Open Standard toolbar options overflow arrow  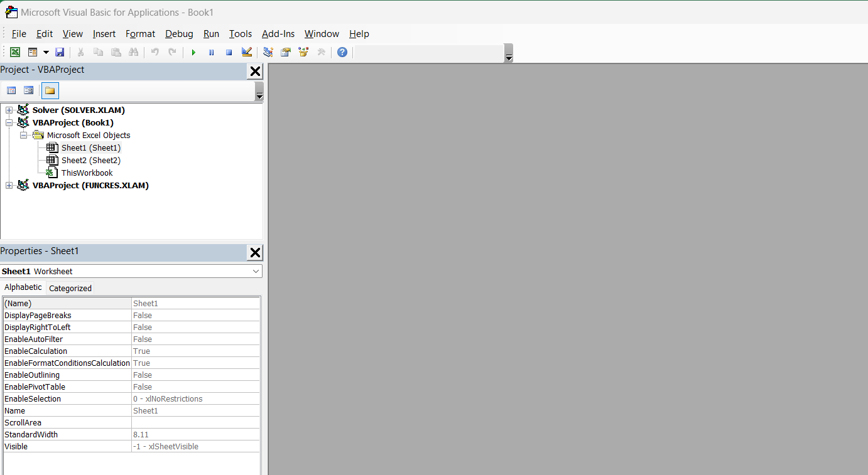tap(509, 53)
